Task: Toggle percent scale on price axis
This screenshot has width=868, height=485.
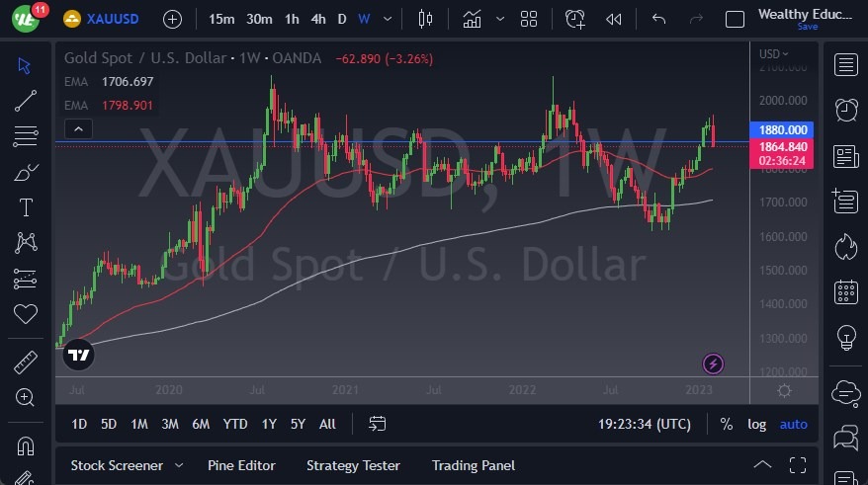Action: [727, 424]
